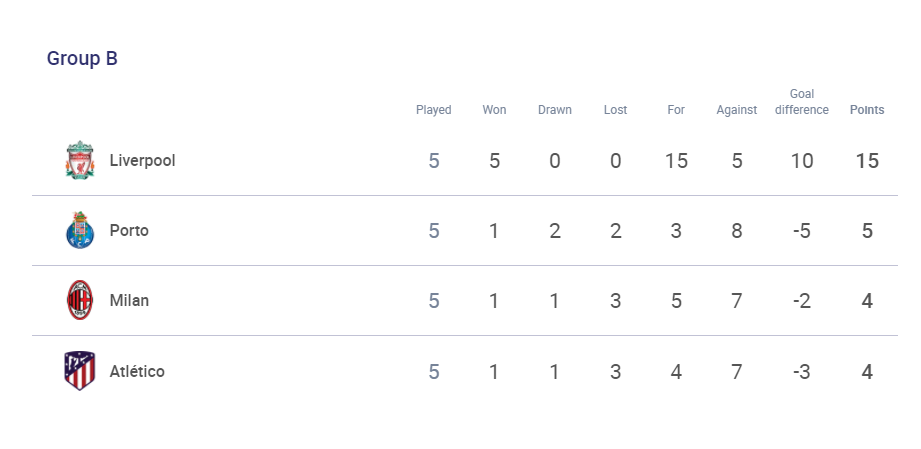Click the For column header
The image size is (921, 449).
[676, 110]
